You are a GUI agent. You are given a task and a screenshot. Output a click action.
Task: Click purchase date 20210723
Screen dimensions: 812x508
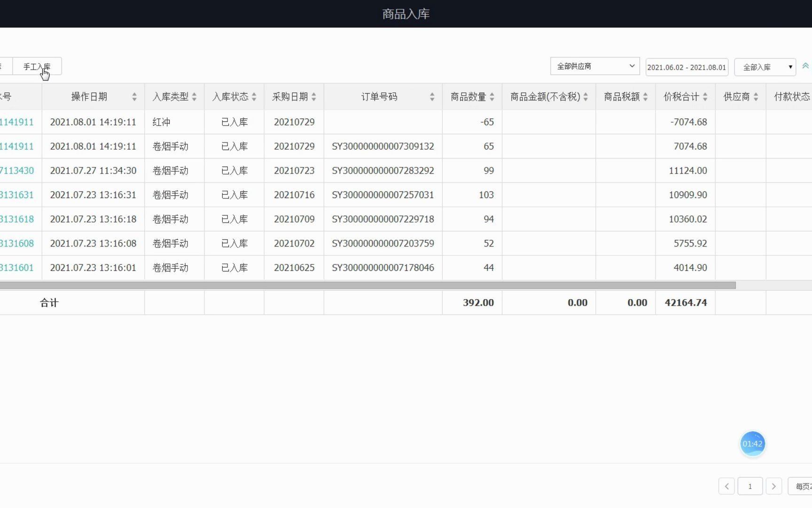(x=294, y=170)
